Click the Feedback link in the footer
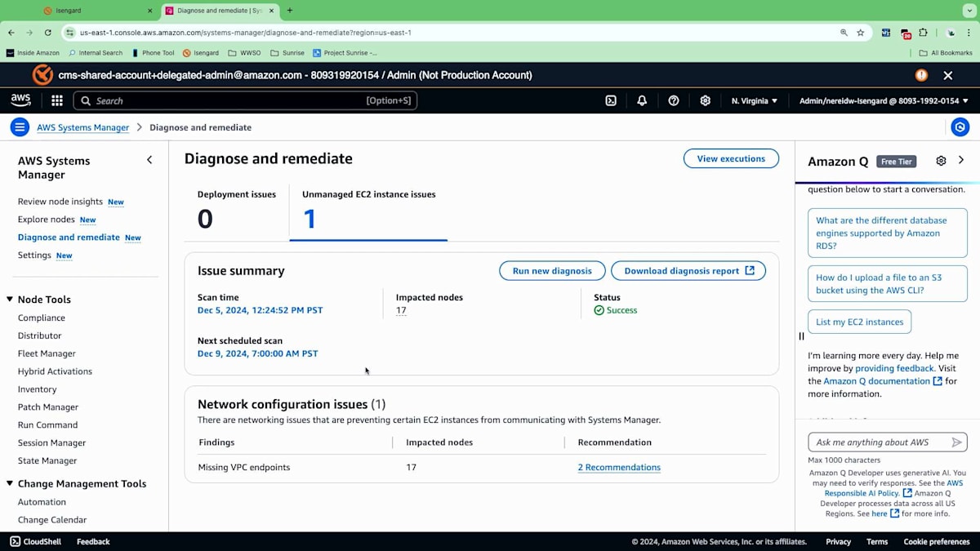Screen dimensions: 980x551 [93, 541]
